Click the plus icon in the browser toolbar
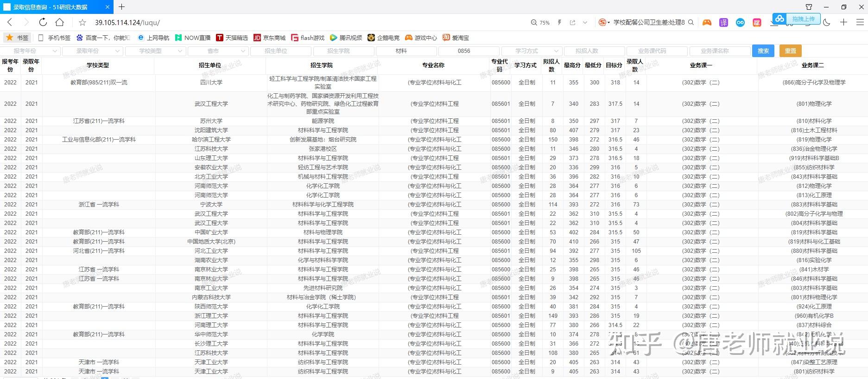Viewport: 868px width, 379px height. 843,22
